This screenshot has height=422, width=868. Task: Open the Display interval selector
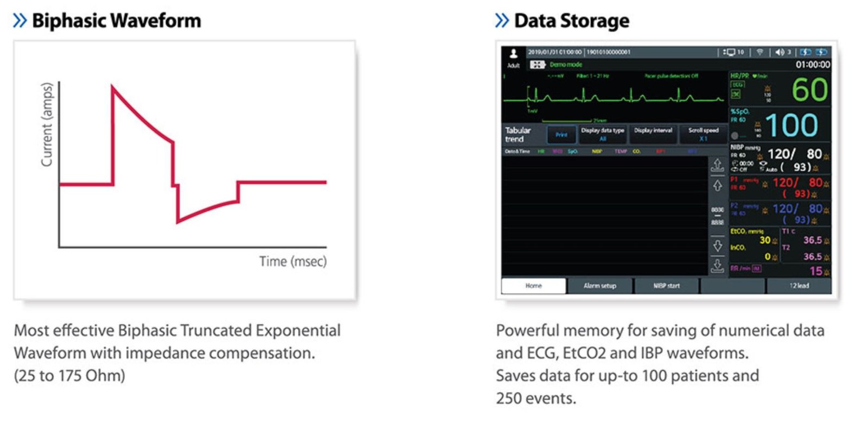pyautogui.click(x=653, y=134)
